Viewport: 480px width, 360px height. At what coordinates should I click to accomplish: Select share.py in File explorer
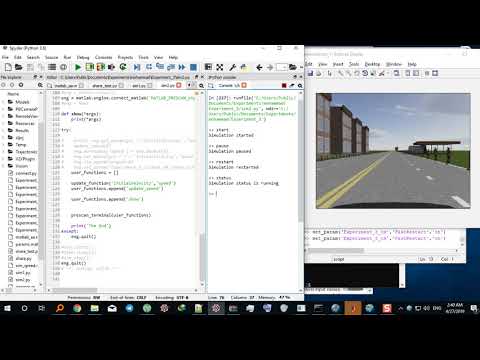click(x=20, y=258)
